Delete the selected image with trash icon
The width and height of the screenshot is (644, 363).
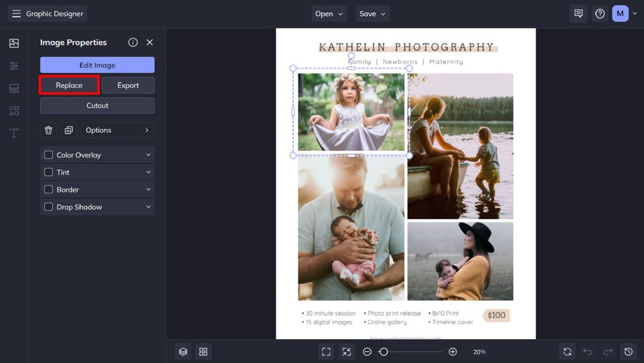[48, 130]
